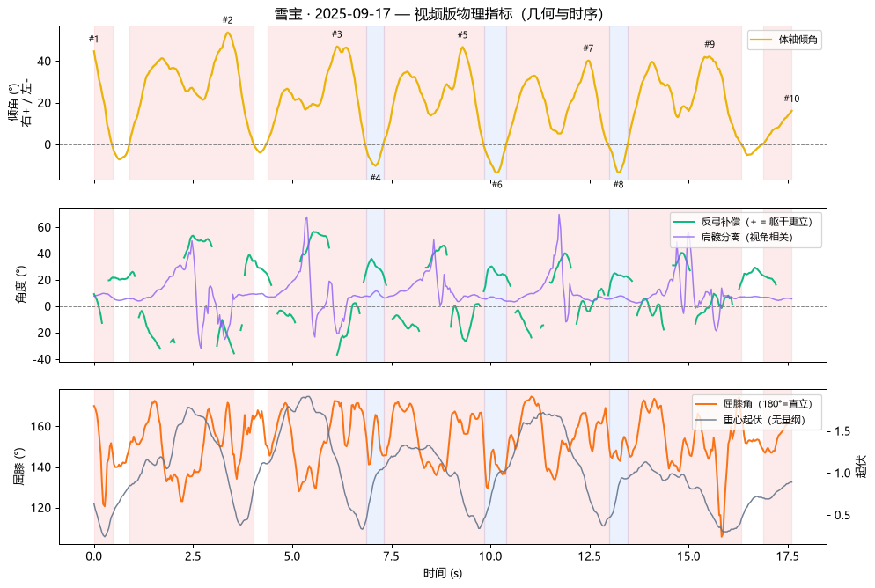
Task: Click the 5.0 time tick label
Action: click(x=292, y=556)
